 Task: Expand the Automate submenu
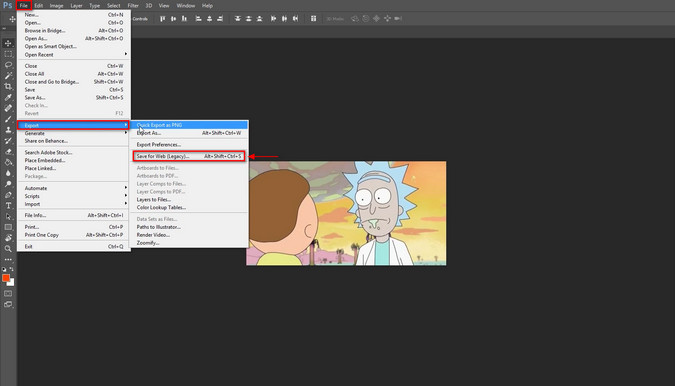tap(74, 188)
